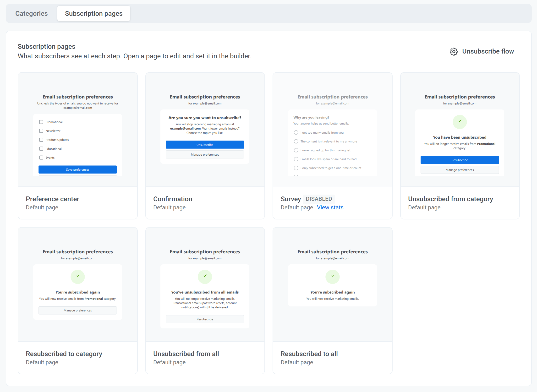Click blue Resubscribe in Unsubscribed from category

pos(460,160)
